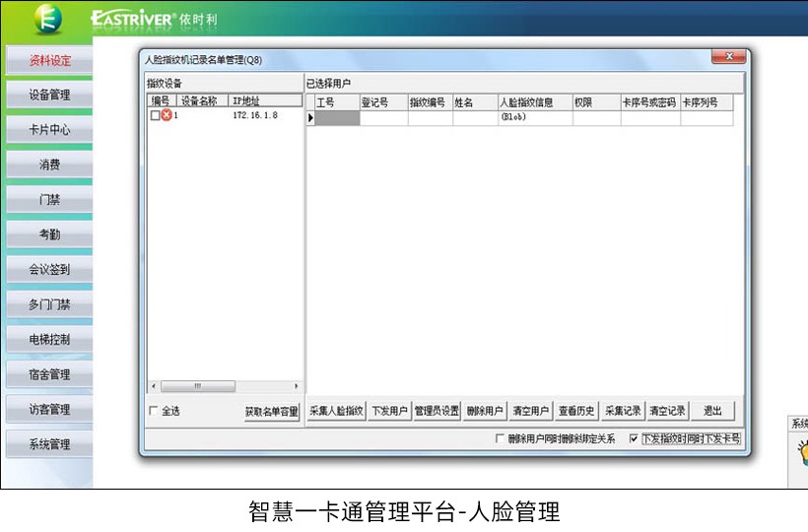Image resolution: width=808 pixels, height=532 pixels.
Task: Enable the 全选 checkbox
Action: (x=153, y=411)
